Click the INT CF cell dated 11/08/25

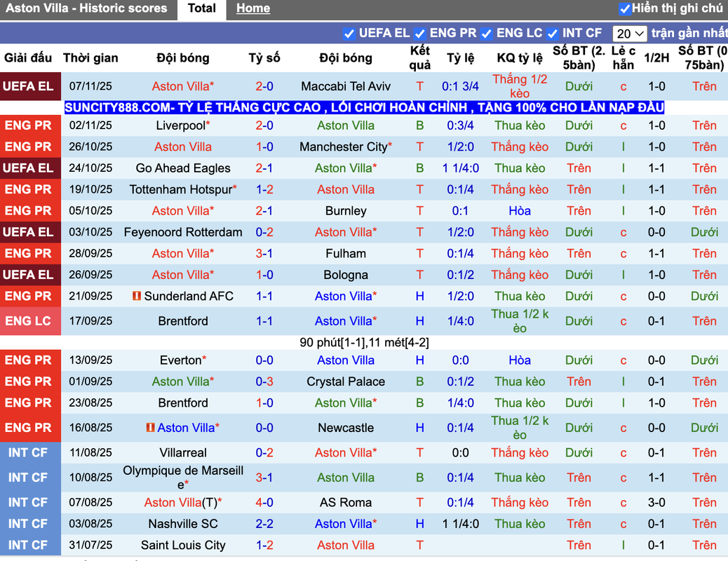pyautogui.click(x=30, y=452)
